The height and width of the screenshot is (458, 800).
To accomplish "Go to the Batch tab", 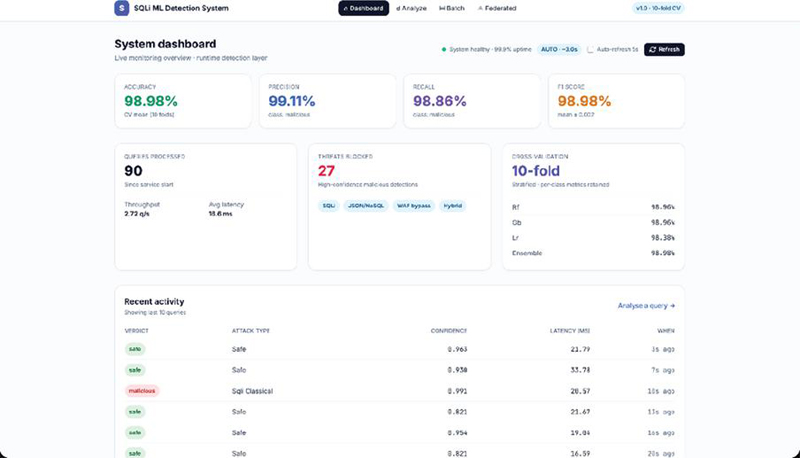I will [x=452, y=8].
